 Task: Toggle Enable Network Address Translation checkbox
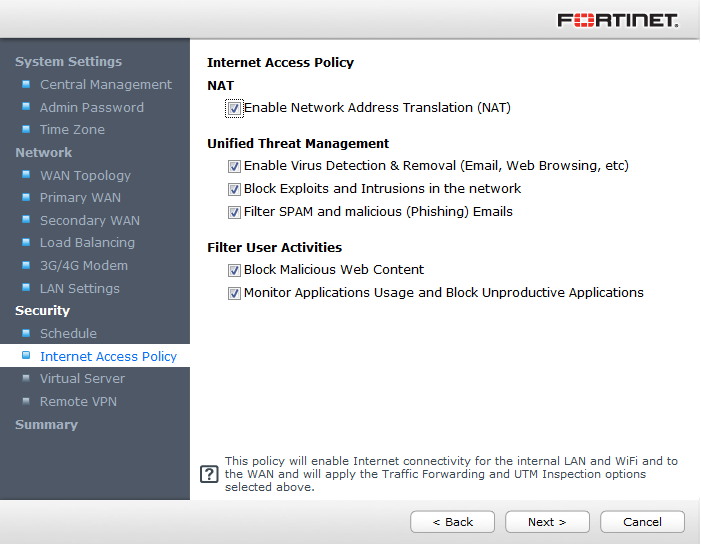pyautogui.click(x=234, y=108)
